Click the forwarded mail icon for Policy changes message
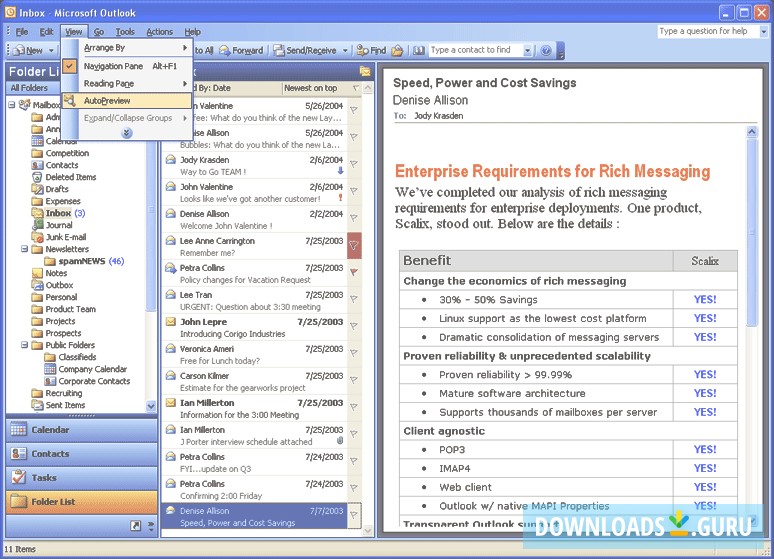This screenshot has height=559, width=774. [171, 268]
